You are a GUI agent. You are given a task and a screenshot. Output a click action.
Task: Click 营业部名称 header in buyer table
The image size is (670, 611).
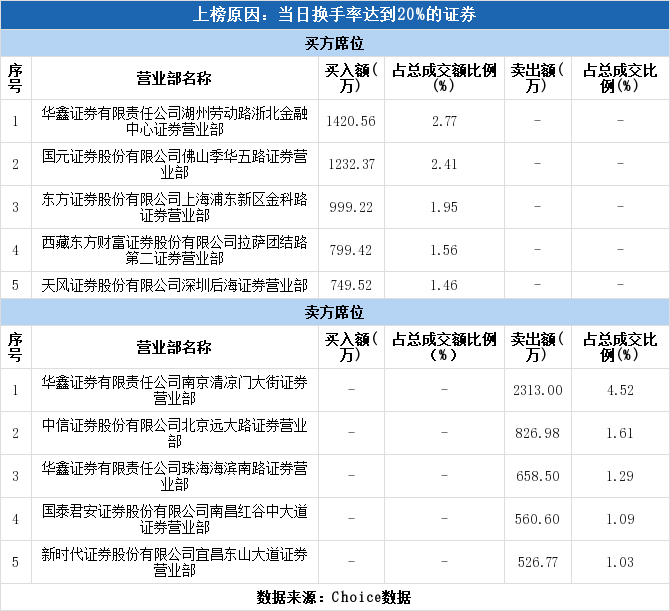[x=174, y=79]
